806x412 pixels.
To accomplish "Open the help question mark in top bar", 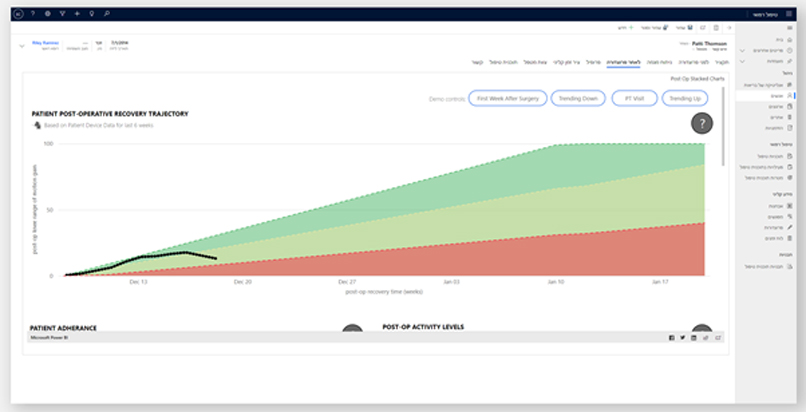I will tap(33, 14).
